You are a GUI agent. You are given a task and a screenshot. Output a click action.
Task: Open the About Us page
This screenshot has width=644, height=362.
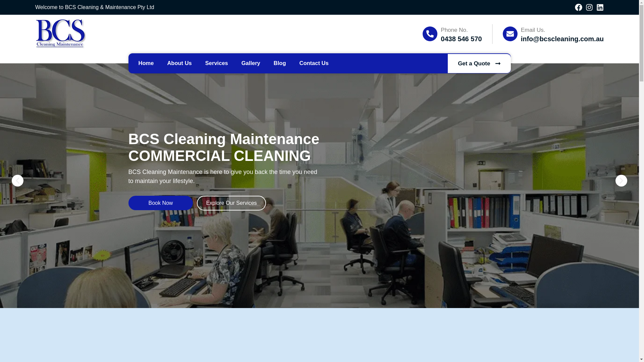pyautogui.click(x=179, y=63)
